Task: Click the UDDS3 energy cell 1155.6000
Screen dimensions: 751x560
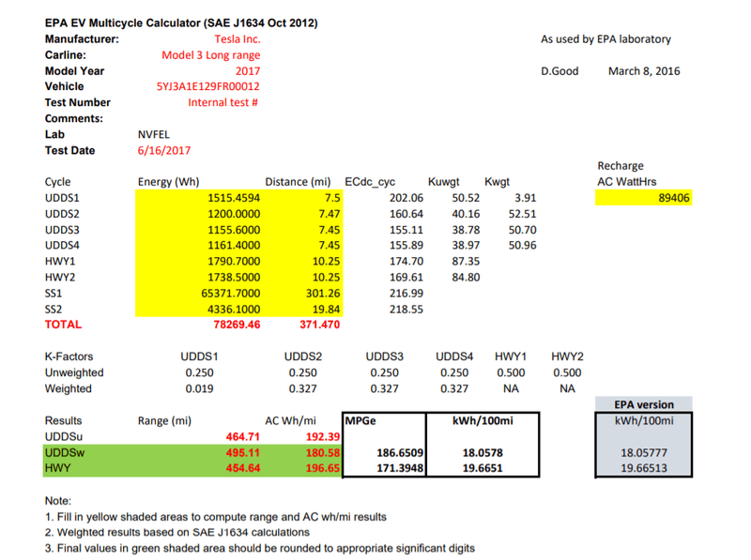Action: click(234, 230)
